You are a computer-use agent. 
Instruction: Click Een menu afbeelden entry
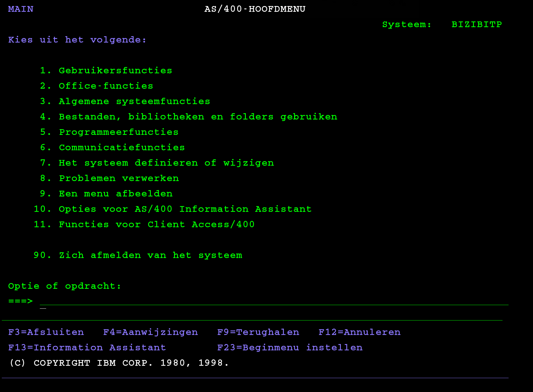tap(116, 194)
